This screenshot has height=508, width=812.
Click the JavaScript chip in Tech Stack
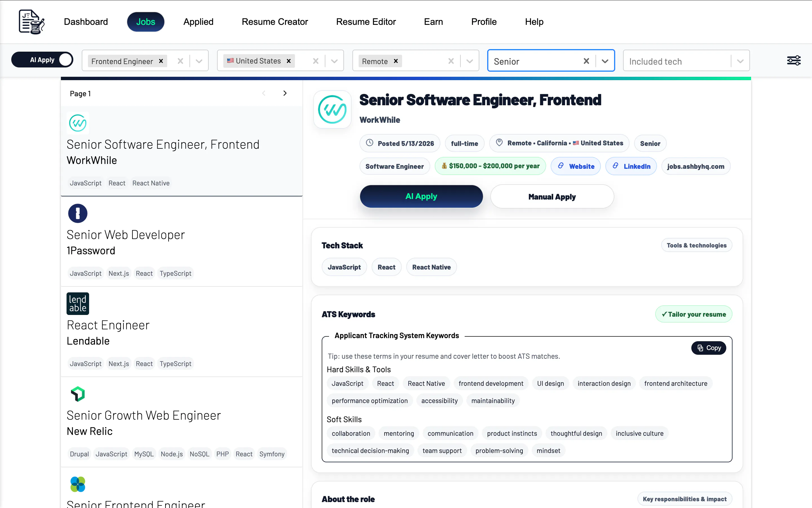[344, 267]
